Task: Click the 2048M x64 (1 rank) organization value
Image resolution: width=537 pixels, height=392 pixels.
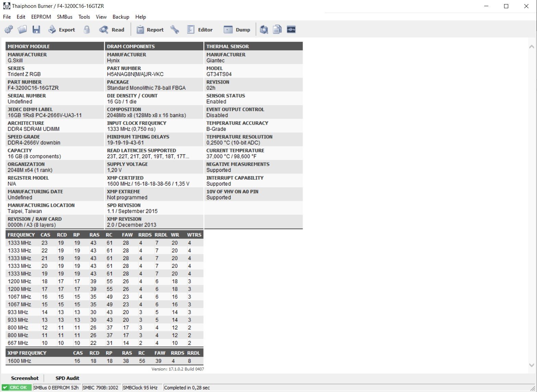Action: point(30,170)
